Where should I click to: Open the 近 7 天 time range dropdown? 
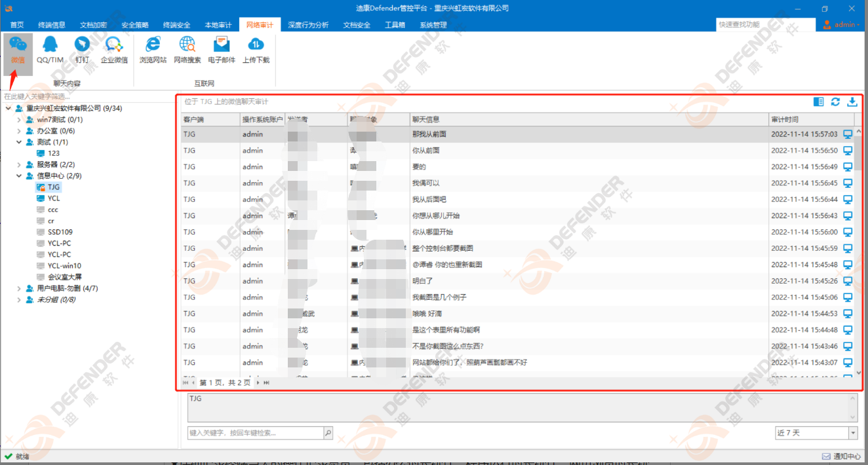tap(853, 433)
